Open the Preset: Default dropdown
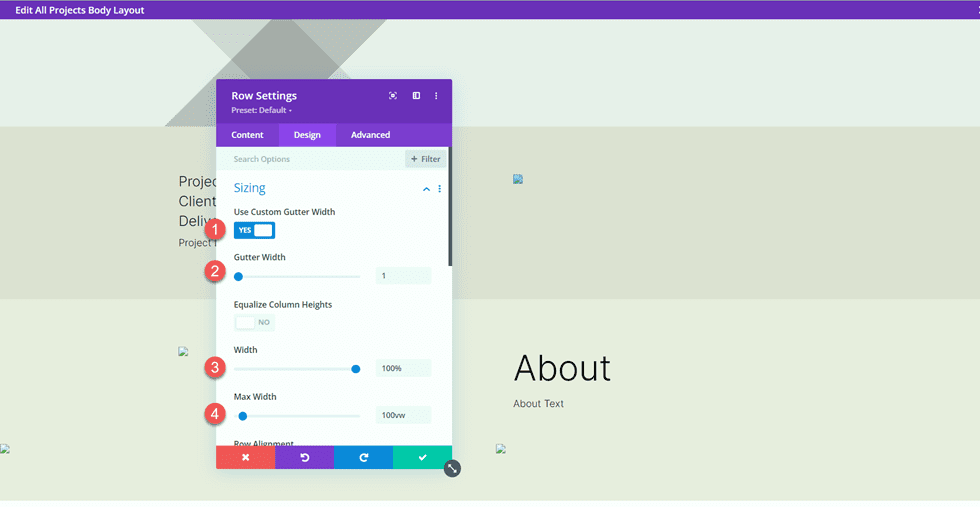Image resolution: width=980 pixels, height=508 pixels. tap(261, 110)
